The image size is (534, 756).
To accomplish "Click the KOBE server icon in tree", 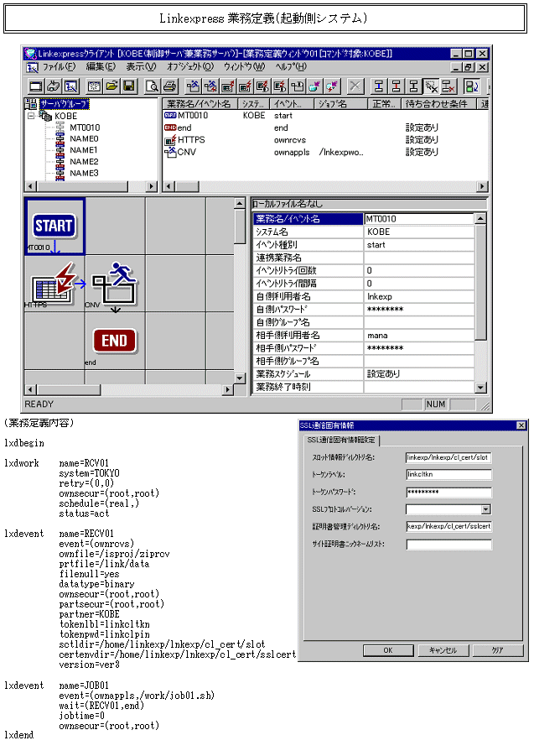I will click(x=46, y=116).
